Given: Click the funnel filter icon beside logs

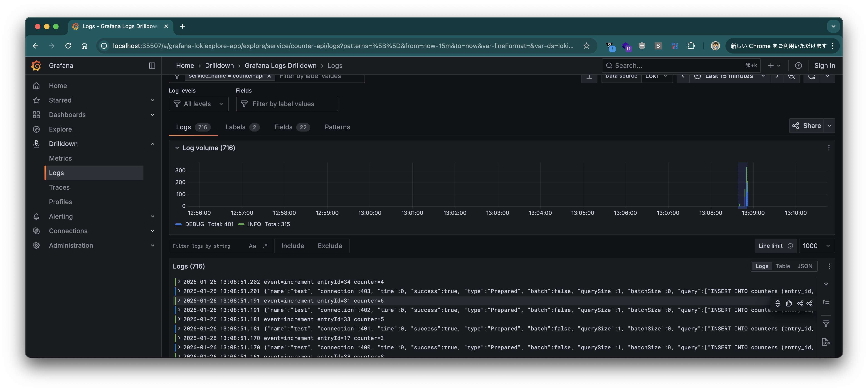Looking at the screenshot, I should (x=826, y=324).
